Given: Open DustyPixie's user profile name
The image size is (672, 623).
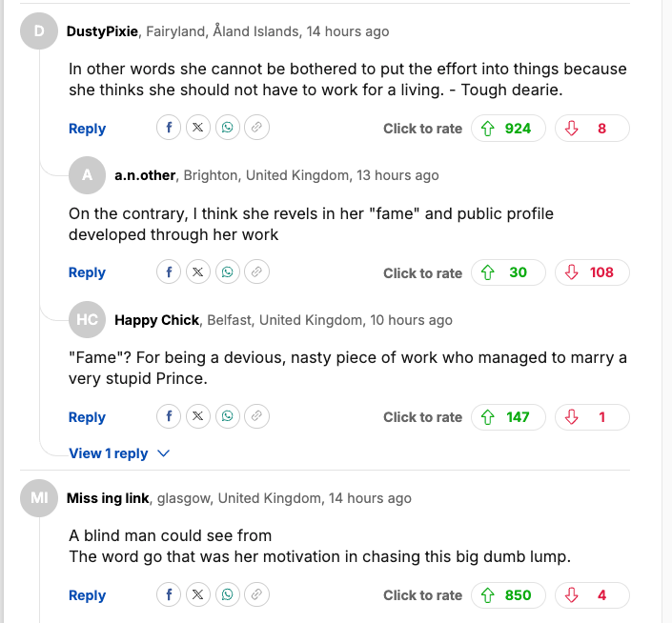Looking at the screenshot, I should (103, 31).
